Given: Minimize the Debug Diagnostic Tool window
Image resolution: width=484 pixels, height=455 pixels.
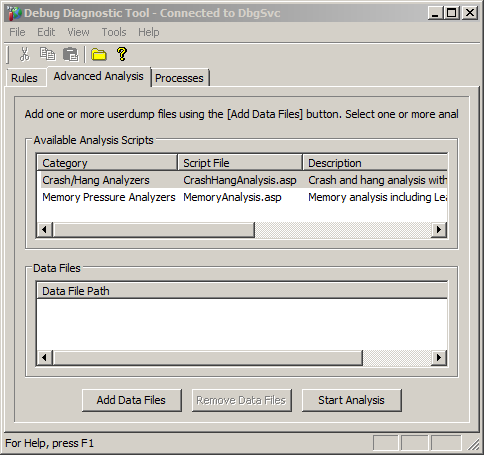Looking at the screenshot, I should pos(435,13).
